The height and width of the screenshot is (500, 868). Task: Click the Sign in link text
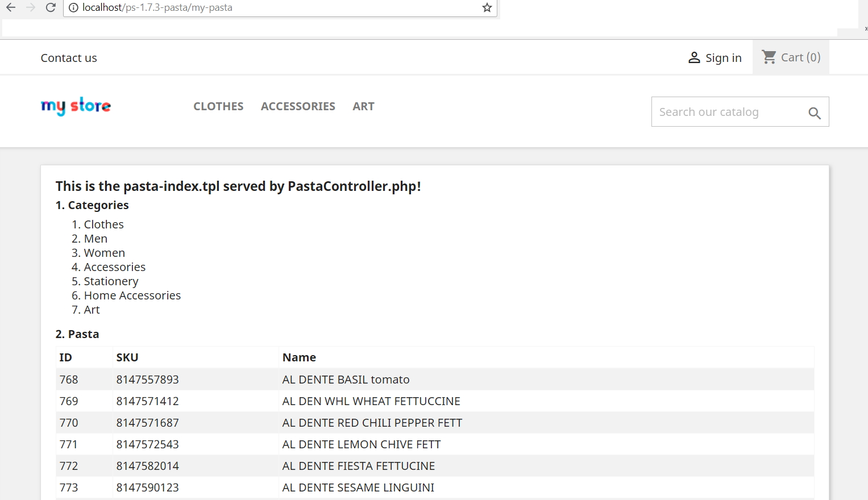[x=723, y=58]
